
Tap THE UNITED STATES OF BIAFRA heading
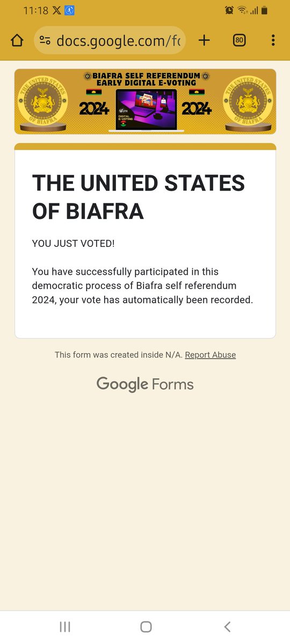click(139, 197)
